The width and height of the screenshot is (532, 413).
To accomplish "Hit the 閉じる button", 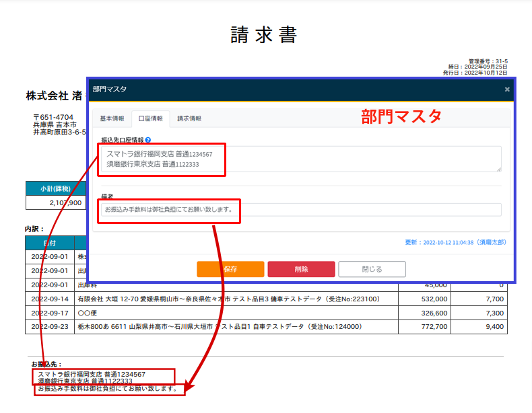I will (372, 269).
